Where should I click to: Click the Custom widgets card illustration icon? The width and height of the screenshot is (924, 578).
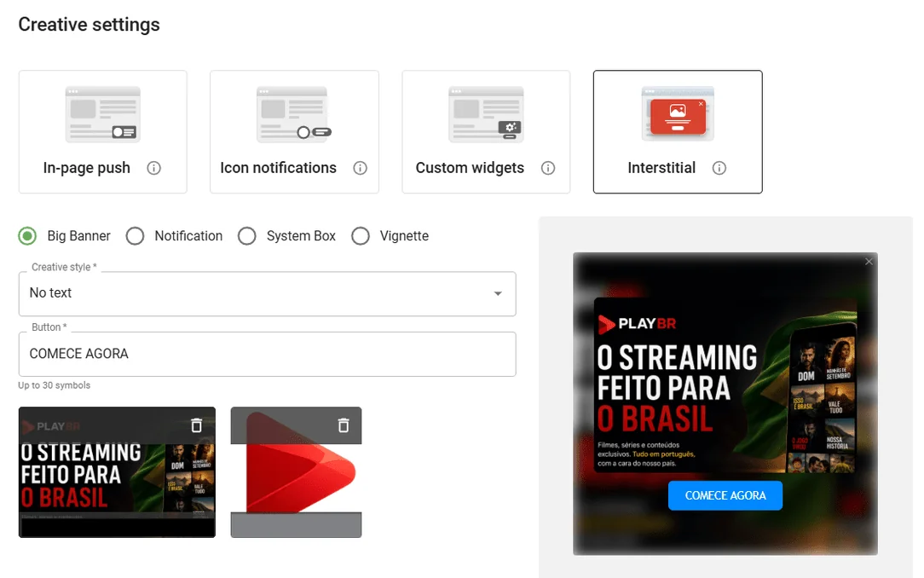486,114
